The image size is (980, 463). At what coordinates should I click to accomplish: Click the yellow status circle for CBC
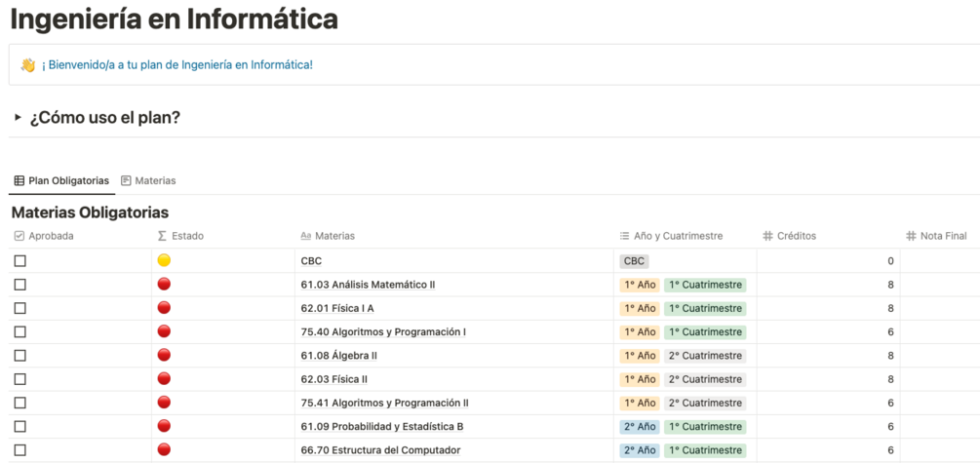(164, 260)
